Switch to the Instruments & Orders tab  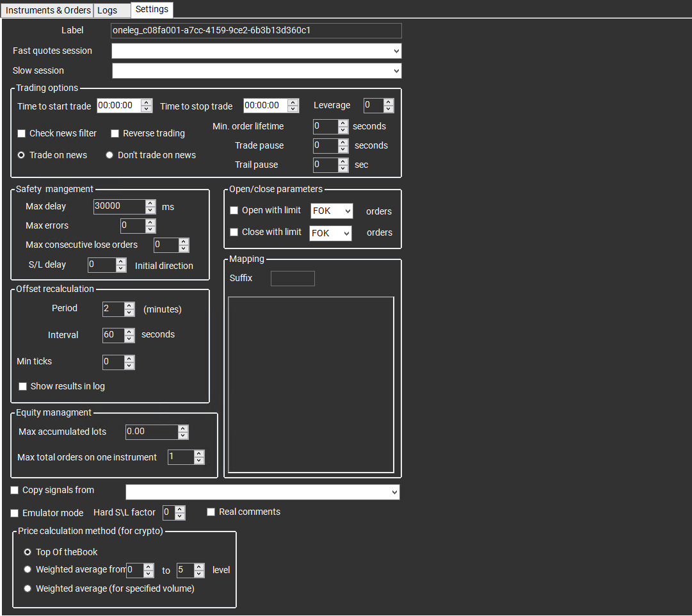(48, 10)
